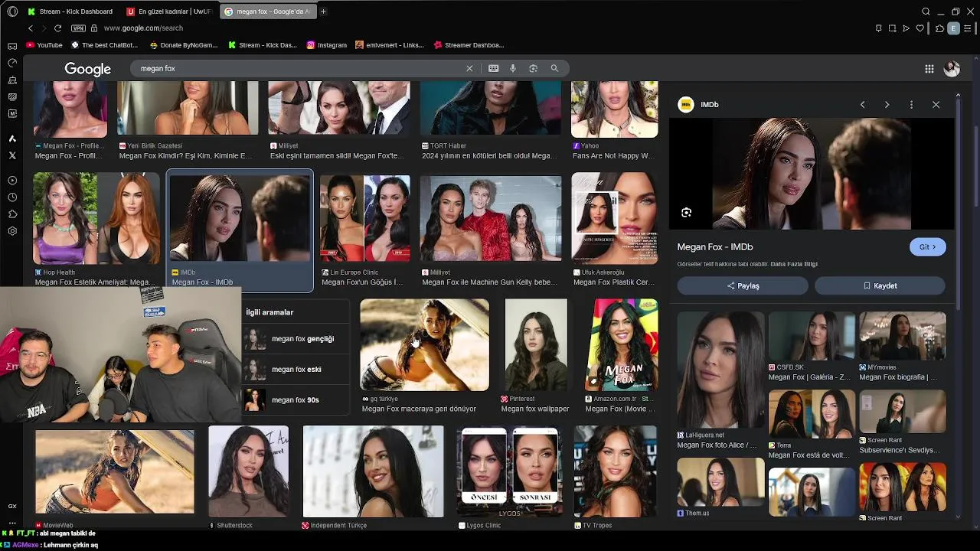Click the Google logo

(87, 69)
